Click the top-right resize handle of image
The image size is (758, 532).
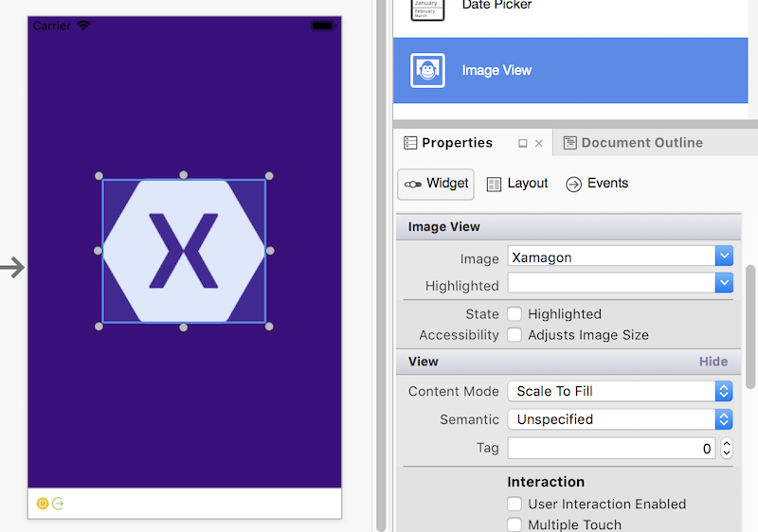pos(269,176)
